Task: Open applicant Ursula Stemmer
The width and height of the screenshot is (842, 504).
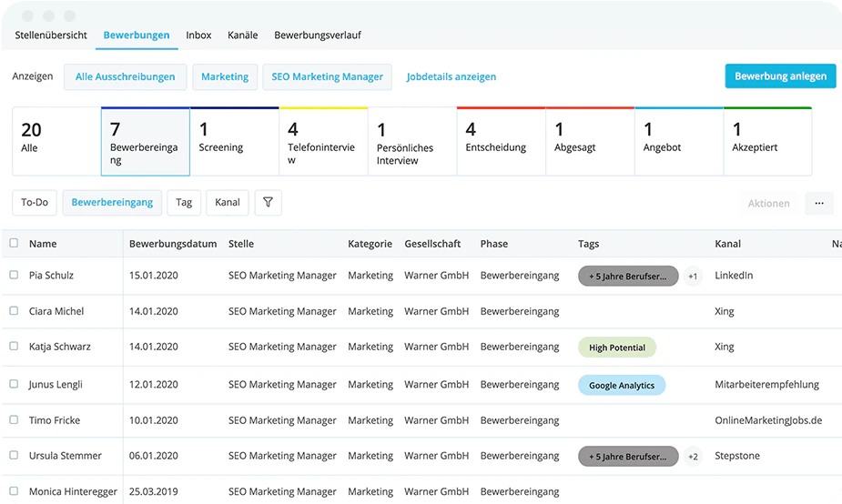Action: (65, 456)
